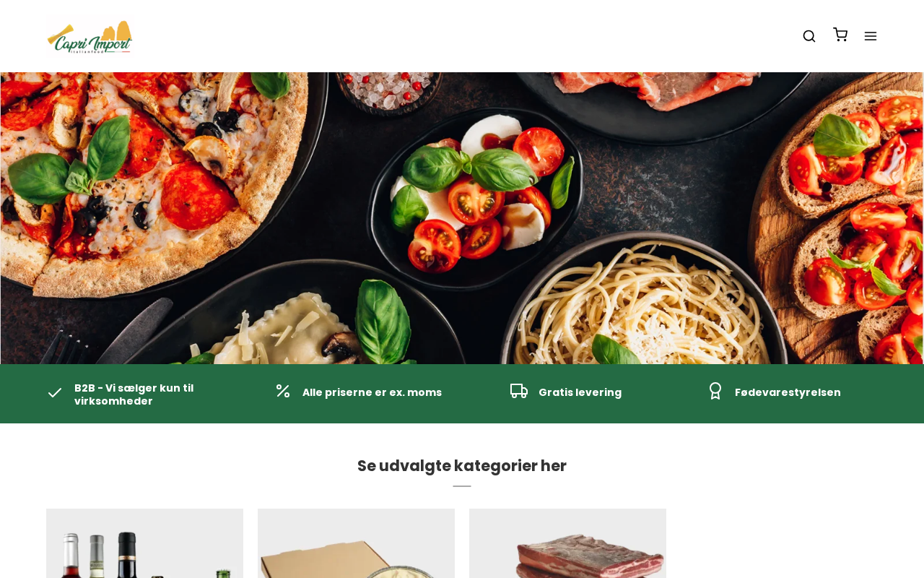The image size is (924, 578).
Task: Click the delivery truck icon
Action: pyautogui.click(x=519, y=391)
